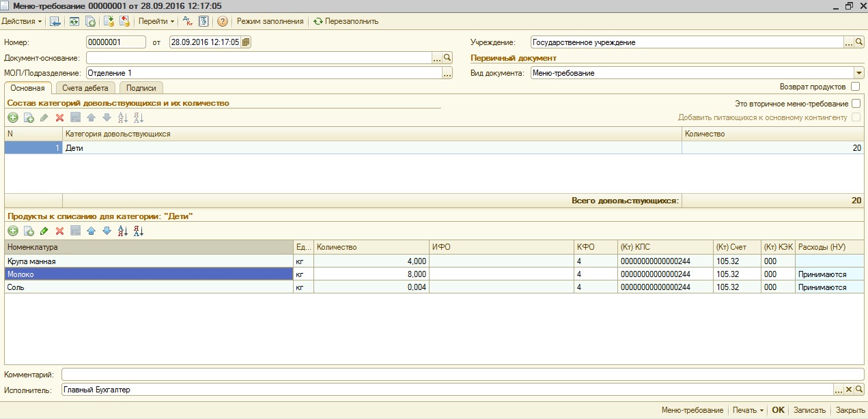
Task: Clear the Исполнитель field with the X icon
Action: pyautogui.click(x=849, y=390)
